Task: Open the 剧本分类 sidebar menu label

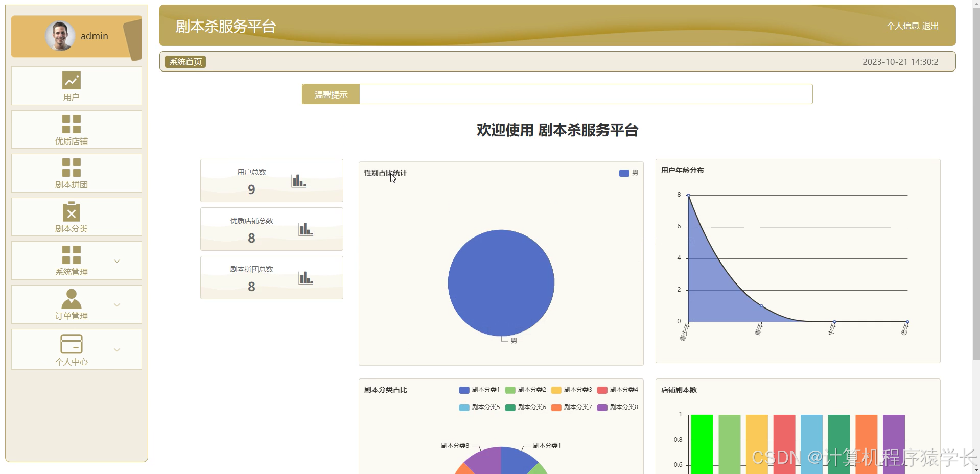Action: (72, 229)
